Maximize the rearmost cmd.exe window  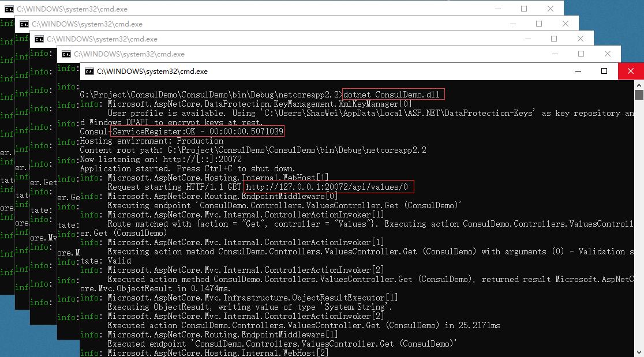tap(524, 9)
